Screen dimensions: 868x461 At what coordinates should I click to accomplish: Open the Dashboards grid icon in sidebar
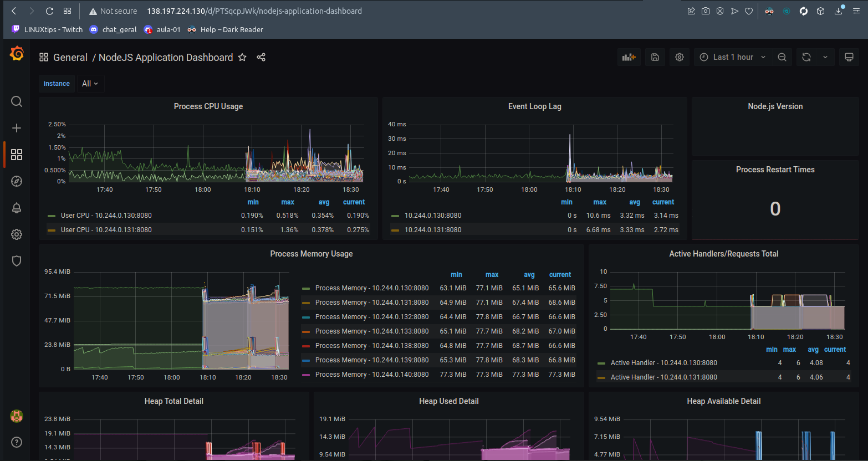point(17,155)
